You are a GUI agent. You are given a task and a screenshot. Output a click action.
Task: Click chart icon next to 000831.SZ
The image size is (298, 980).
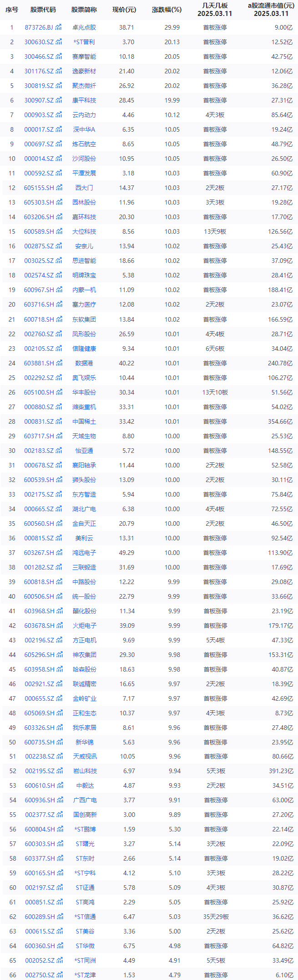(x=58, y=421)
